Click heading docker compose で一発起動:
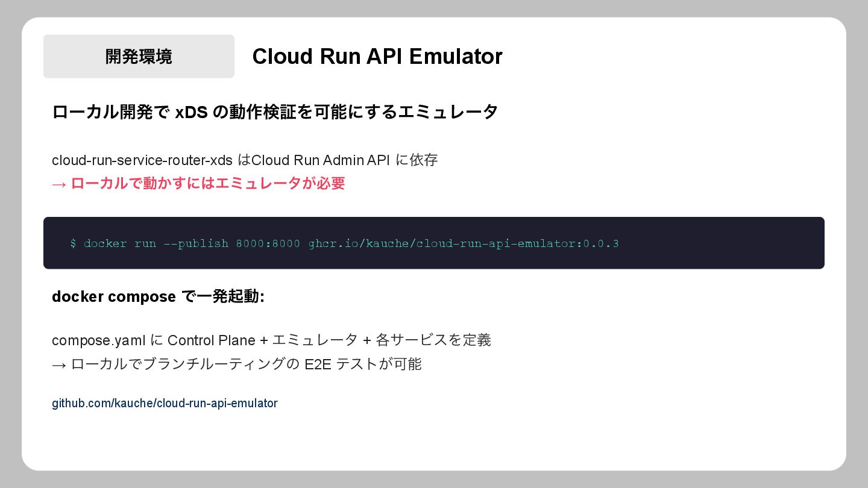Screen dimensions: 868x488 [x=159, y=296]
